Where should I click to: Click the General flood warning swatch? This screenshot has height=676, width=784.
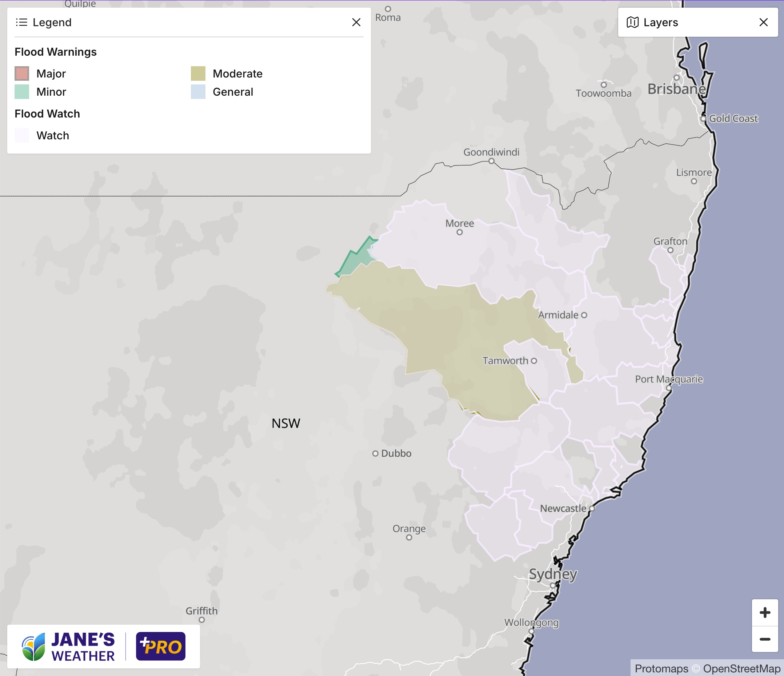198,92
